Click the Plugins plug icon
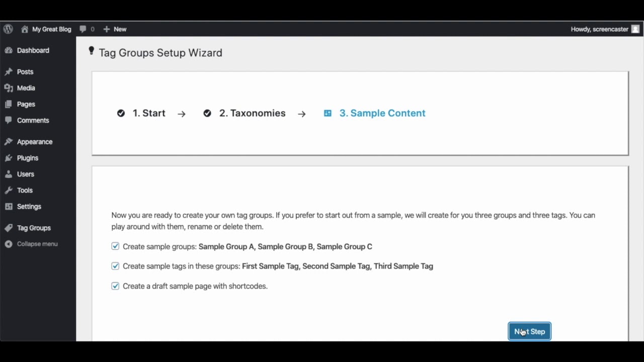Viewport: 644px width, 362px height. click(x=9, y=158)
